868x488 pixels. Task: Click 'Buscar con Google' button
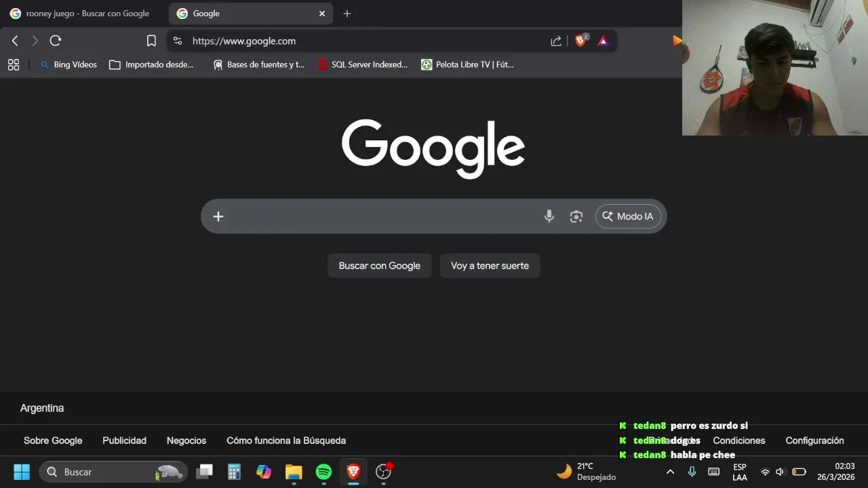coord(380,266)
